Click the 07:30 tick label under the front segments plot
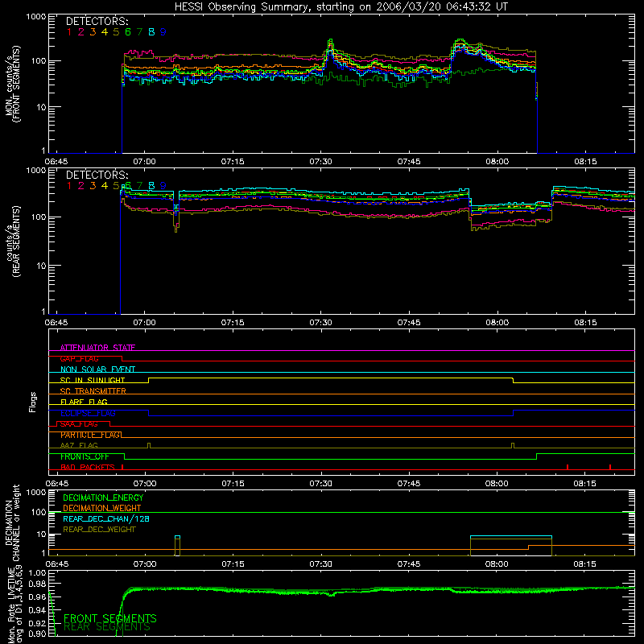 coord(320,162)
